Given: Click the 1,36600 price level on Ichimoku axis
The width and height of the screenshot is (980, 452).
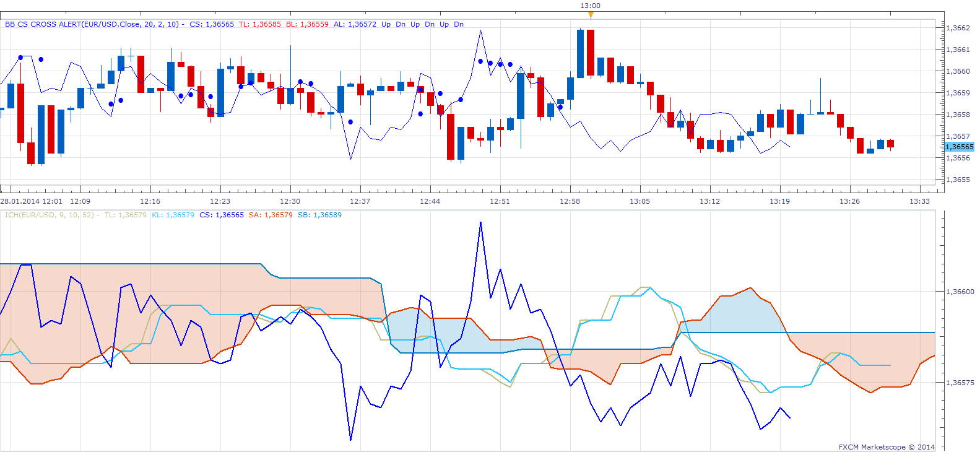Looking at the screenshot, I should tap(960, 292).
